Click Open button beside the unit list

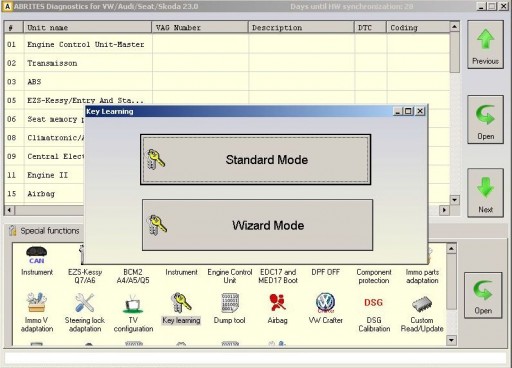tap(485, 119)
